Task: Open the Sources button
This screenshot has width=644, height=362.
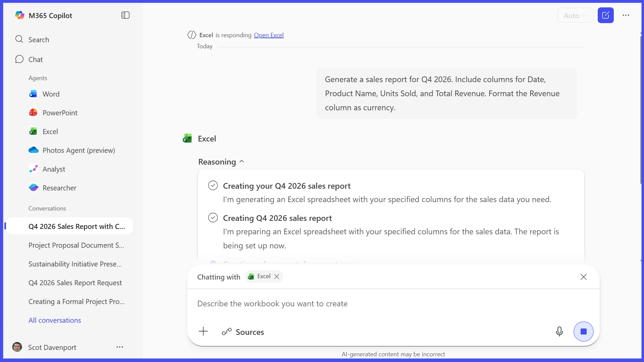Action: pyautogui.click(x=243, y=332)
